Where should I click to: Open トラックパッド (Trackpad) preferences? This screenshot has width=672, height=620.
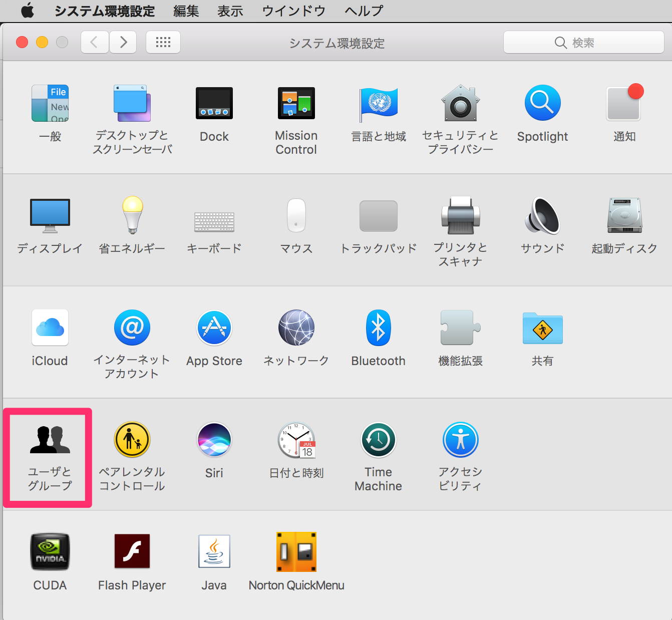(379, 216)
